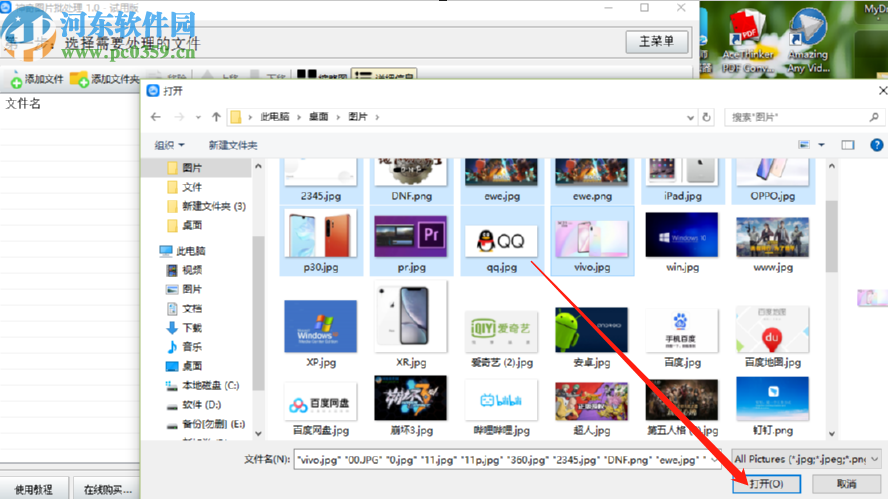
Task: Expand the address bar history dropdown
Action: pos(690,117)
